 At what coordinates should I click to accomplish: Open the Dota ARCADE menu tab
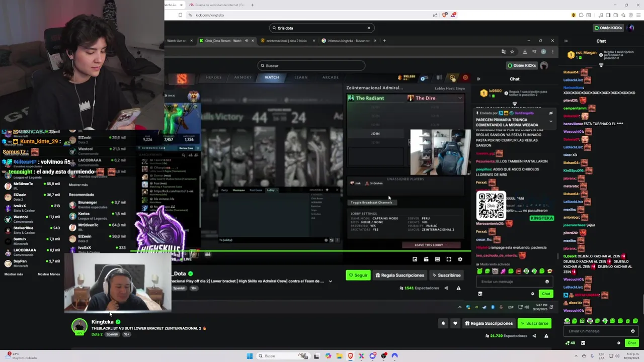(x=331, y=77)
